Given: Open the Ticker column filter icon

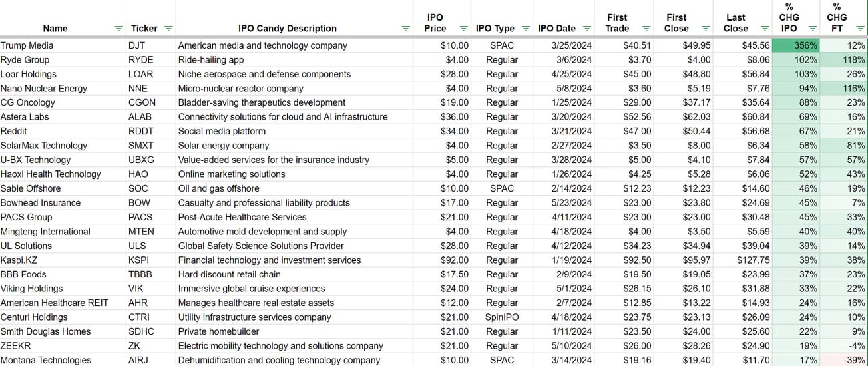Looking at the screenshot, I should pos(168,29).
